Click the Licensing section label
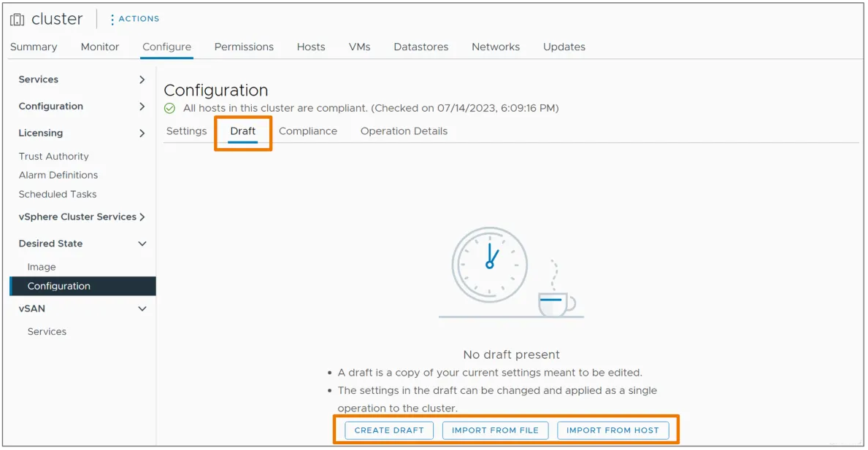This screenshot has width=868, height=450. point(40,133)
